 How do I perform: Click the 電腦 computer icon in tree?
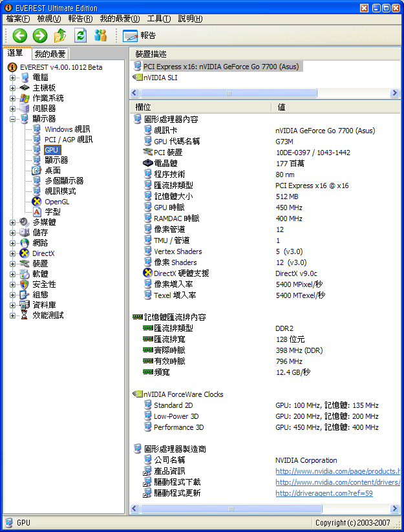click(25, 78)
